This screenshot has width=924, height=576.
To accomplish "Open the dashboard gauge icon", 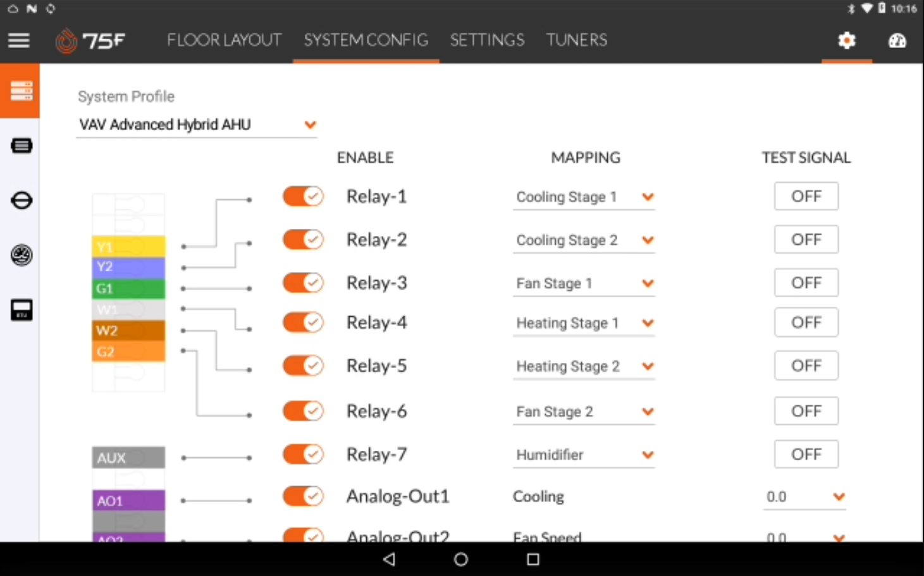I will 897,40.
